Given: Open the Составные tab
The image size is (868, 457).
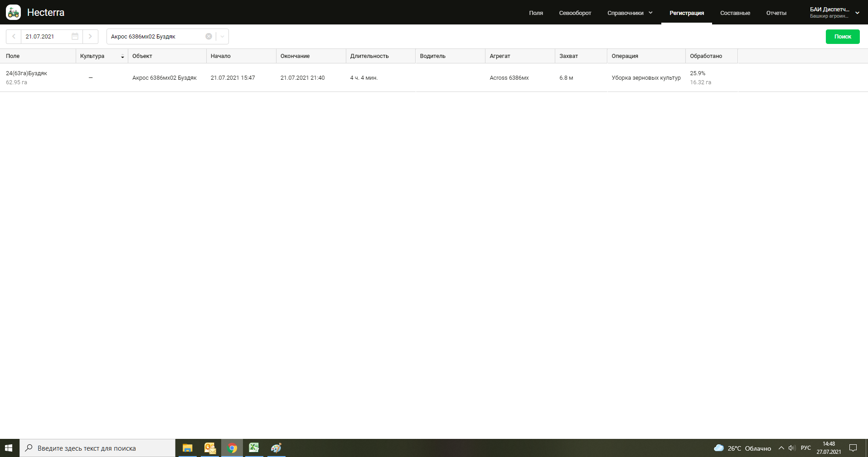Looking at the screenshot, I should [x=735, y=13].
